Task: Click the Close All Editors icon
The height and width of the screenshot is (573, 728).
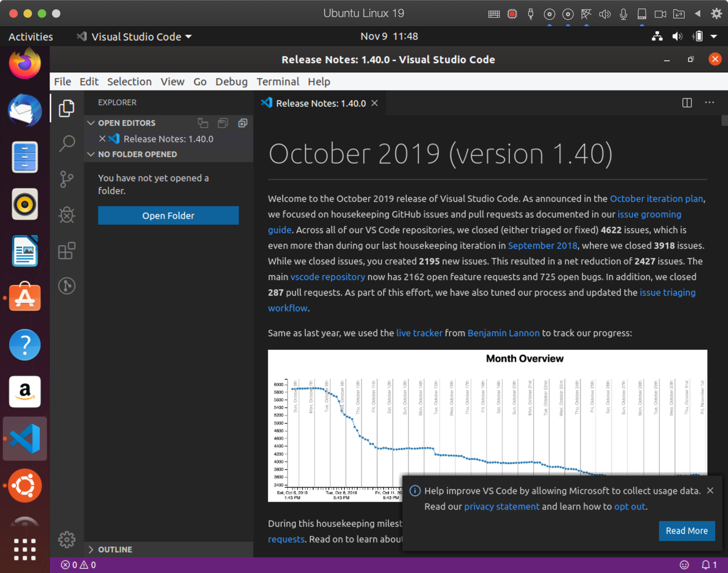Action: click(x=242, y=123)
